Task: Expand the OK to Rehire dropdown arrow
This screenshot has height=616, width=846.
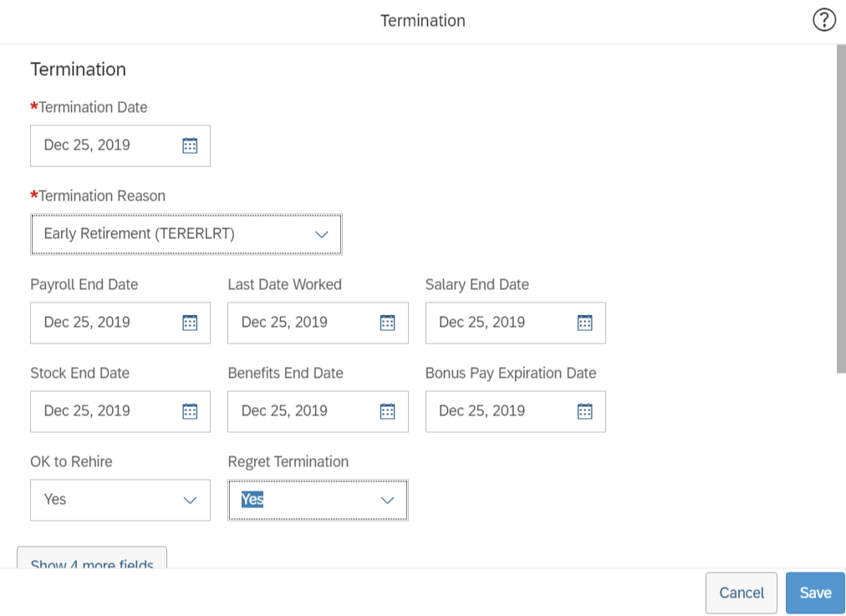Action: 190,500
